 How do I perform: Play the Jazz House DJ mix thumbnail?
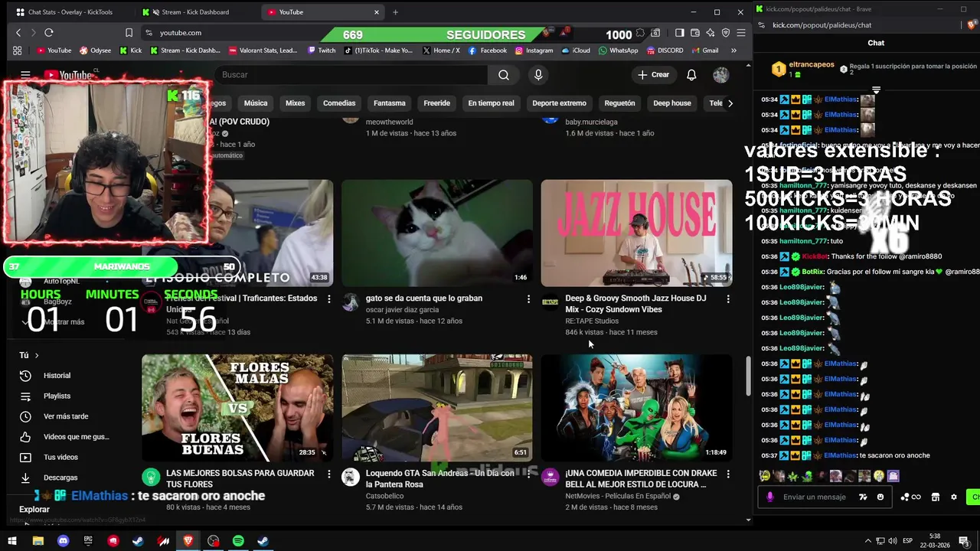[636, 233]
